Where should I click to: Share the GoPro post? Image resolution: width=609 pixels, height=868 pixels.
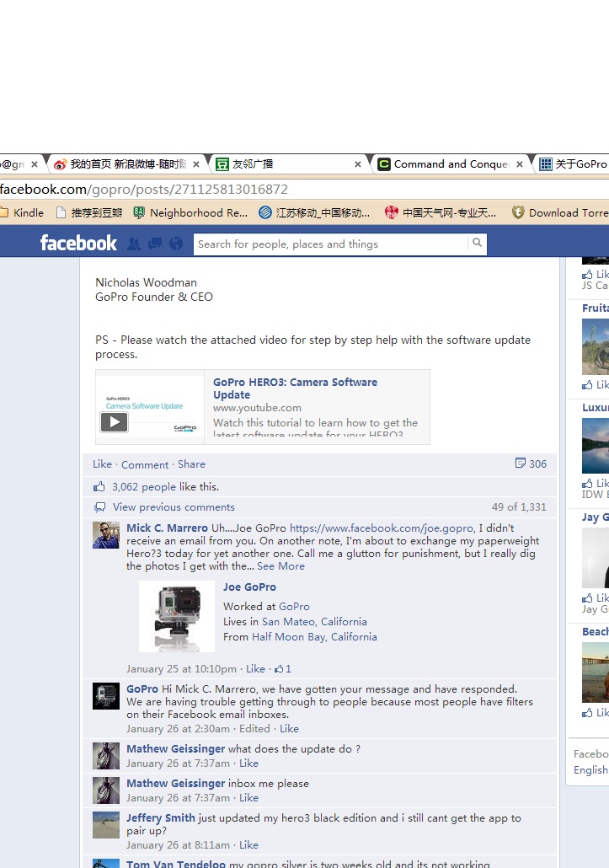(191, 463)
